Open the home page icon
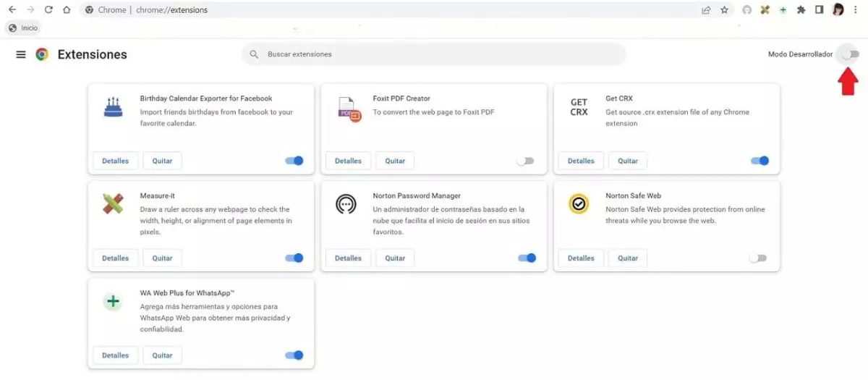The image size is (868, 380). pos(67,10)
